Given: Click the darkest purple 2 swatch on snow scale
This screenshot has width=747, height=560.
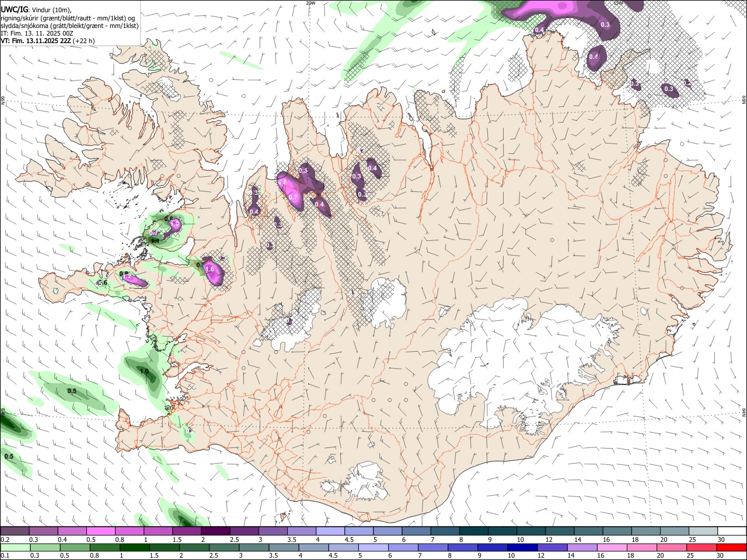Looking at the screenshot, I should pyautogui.click(x=215, y=531).
